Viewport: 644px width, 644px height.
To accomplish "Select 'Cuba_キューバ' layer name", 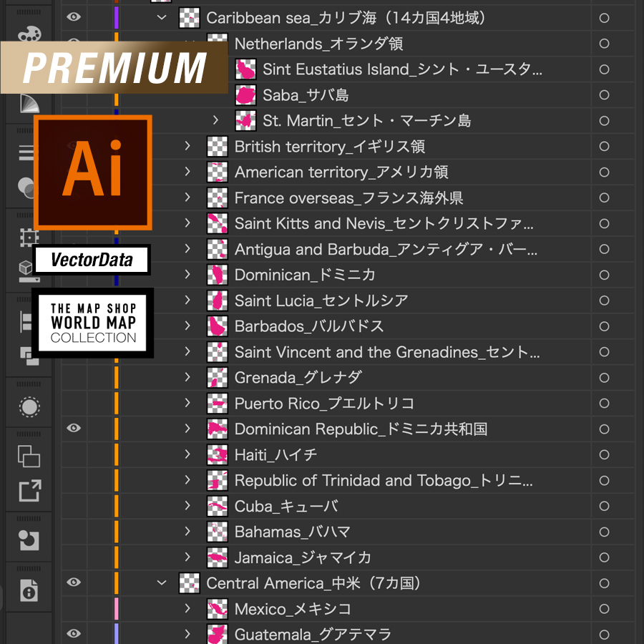I will point(286,506).
